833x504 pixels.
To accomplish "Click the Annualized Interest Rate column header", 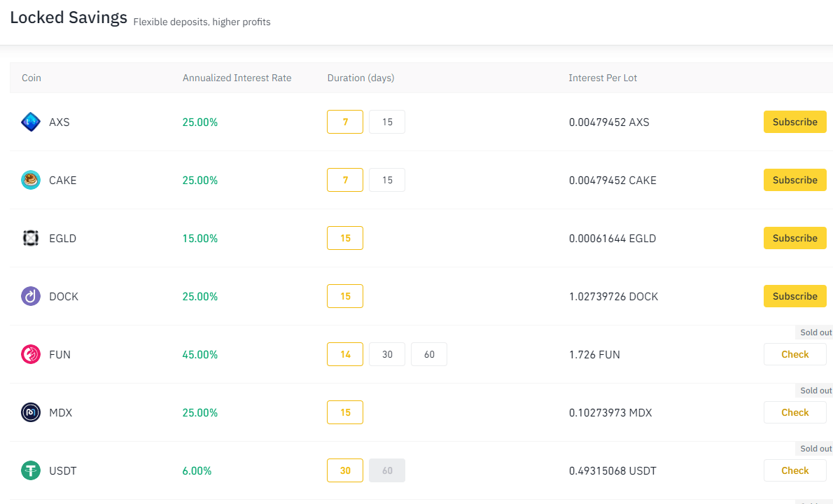I will click(x=237, y=78).
